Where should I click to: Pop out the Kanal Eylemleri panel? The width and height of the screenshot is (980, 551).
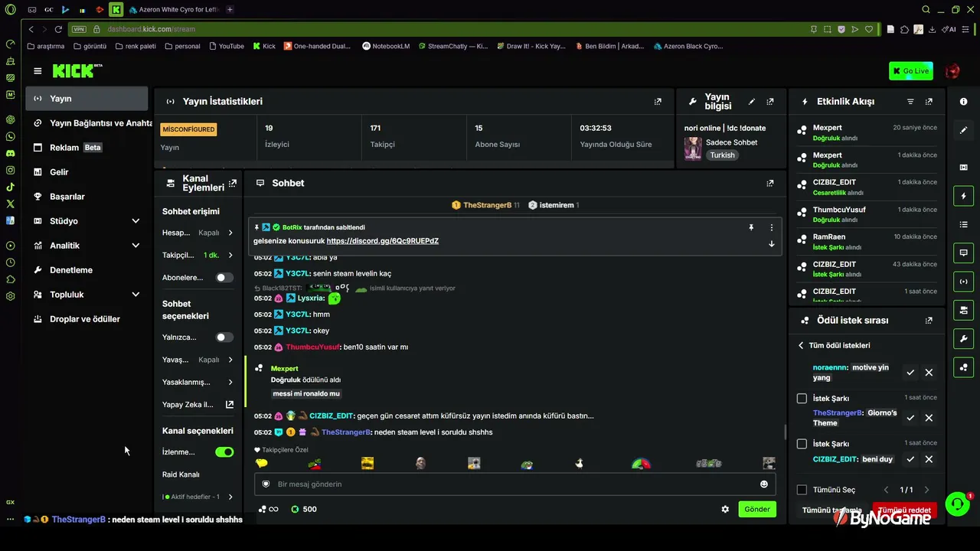pyautogui.click(x=233, y=183)
